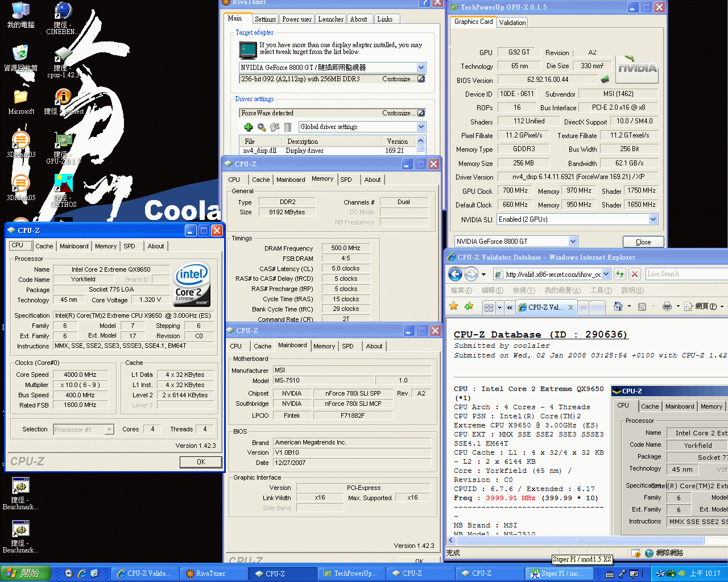Viewport: 728px width, 582px height.
Task: Select the nv4_disp.dll row in RivaTuner
Action: pos(329,151)
